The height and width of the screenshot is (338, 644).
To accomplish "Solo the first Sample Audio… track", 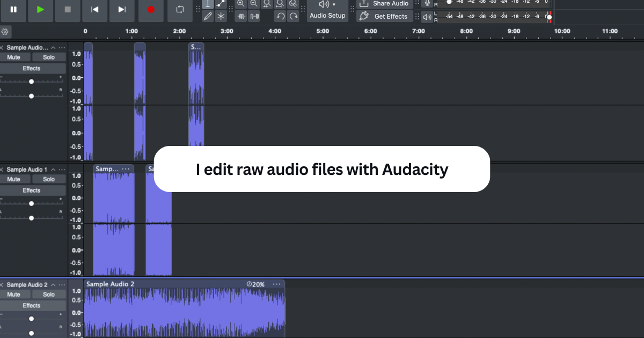I will click(49, 57).
